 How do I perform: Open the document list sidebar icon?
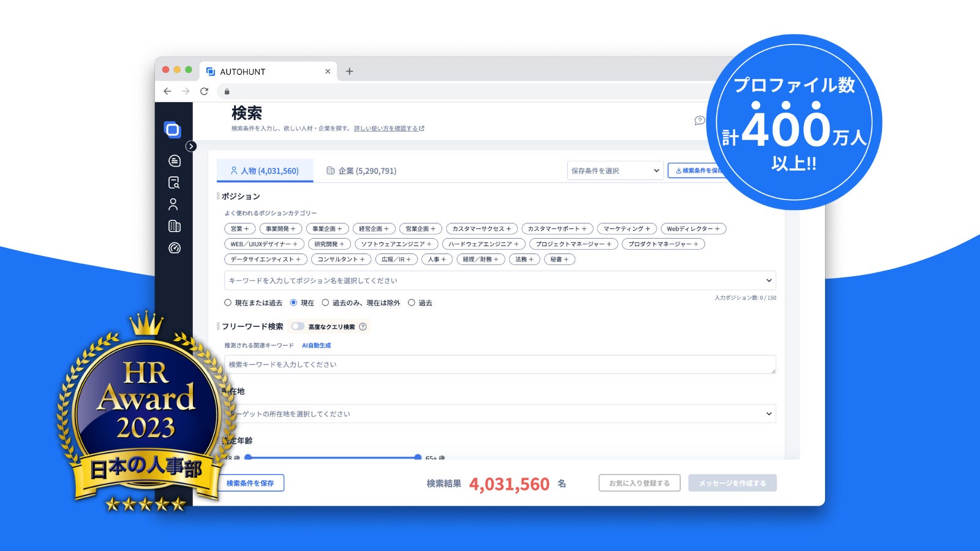(x=175, y=161)
